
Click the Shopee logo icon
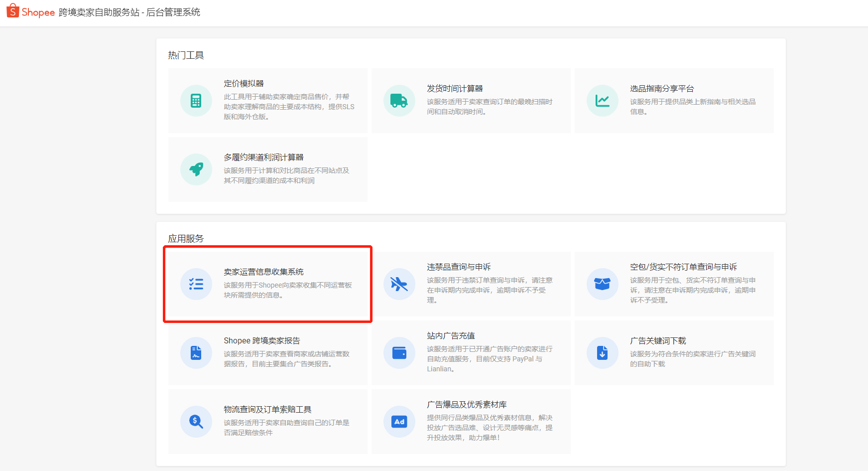[13, 10]
